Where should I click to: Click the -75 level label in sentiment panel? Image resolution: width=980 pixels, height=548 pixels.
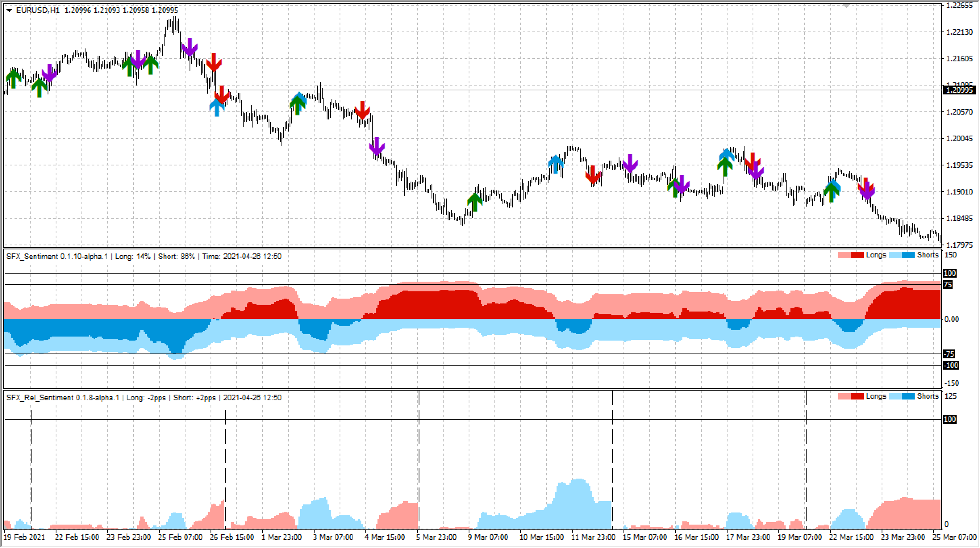[x=949, y=354]
